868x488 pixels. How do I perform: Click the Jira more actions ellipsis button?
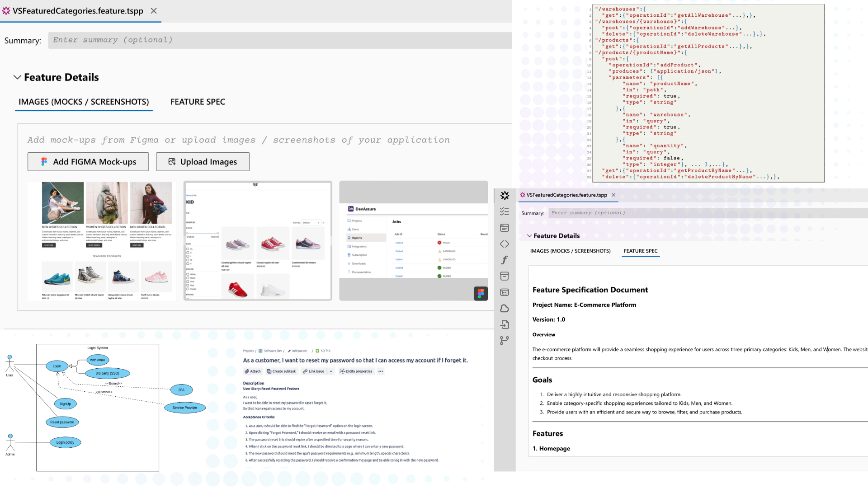(381, 371)
